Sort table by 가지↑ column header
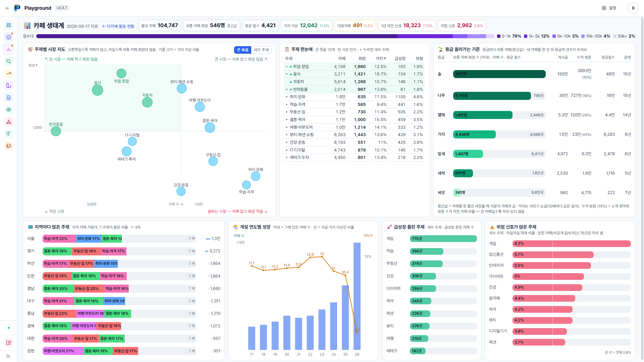Screen dimensions: 644x362 pyautogui.click(x=381, y=59)
